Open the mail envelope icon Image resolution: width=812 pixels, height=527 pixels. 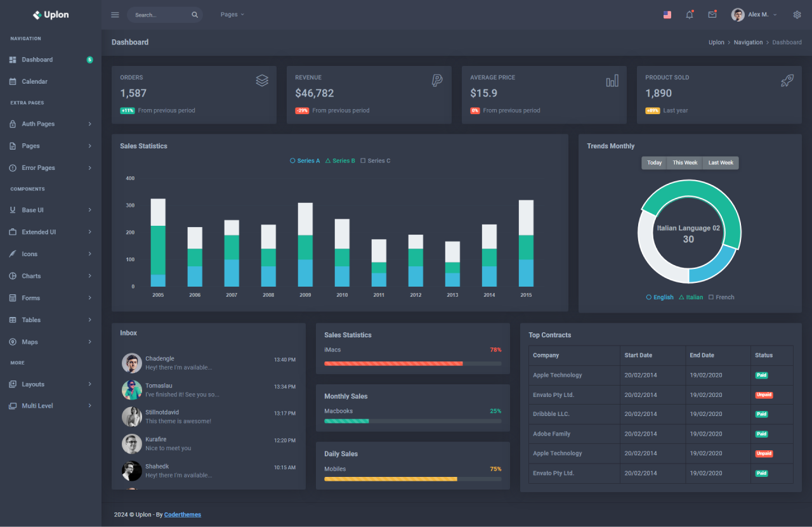coord(712,15)
